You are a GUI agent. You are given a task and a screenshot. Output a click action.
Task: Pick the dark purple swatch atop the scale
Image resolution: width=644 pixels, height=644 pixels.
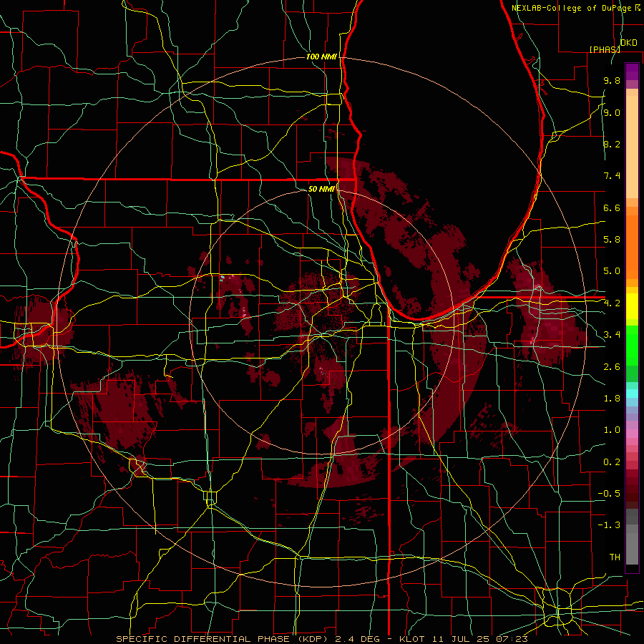coord(632,72)
